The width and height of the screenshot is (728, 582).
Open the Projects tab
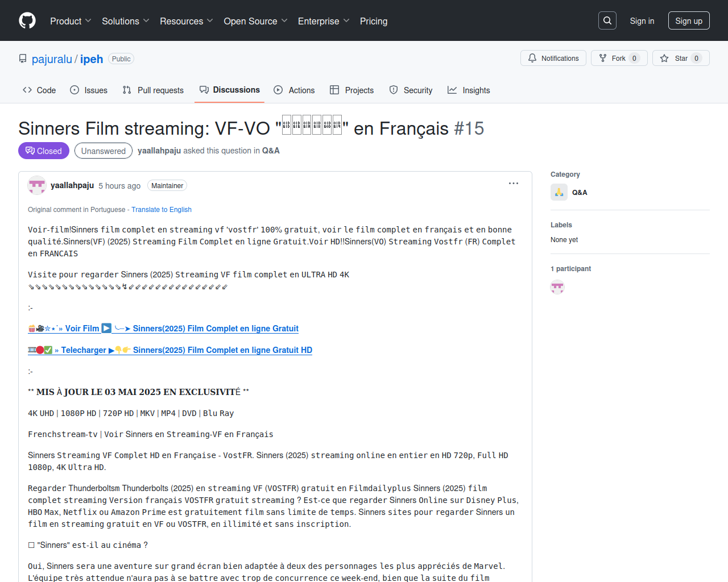click(x=351, y=90)
